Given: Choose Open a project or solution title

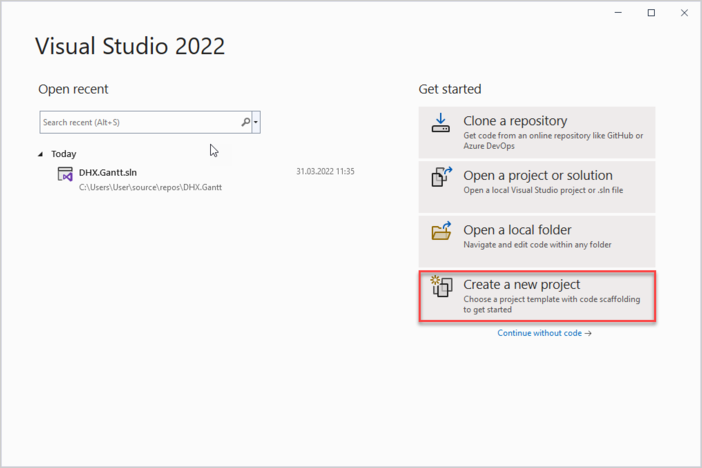Looking at the screenshot, I should pyautogui.click(x=538, y=175).
